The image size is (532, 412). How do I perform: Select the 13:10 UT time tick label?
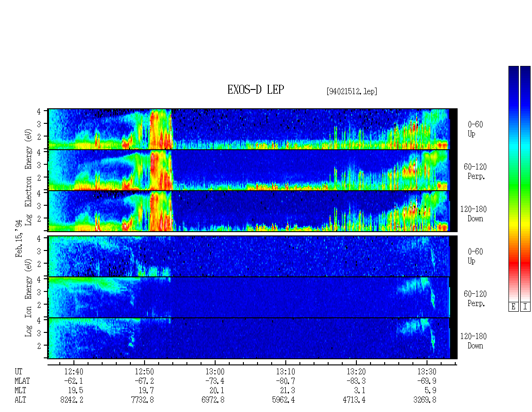pos(285,372)
